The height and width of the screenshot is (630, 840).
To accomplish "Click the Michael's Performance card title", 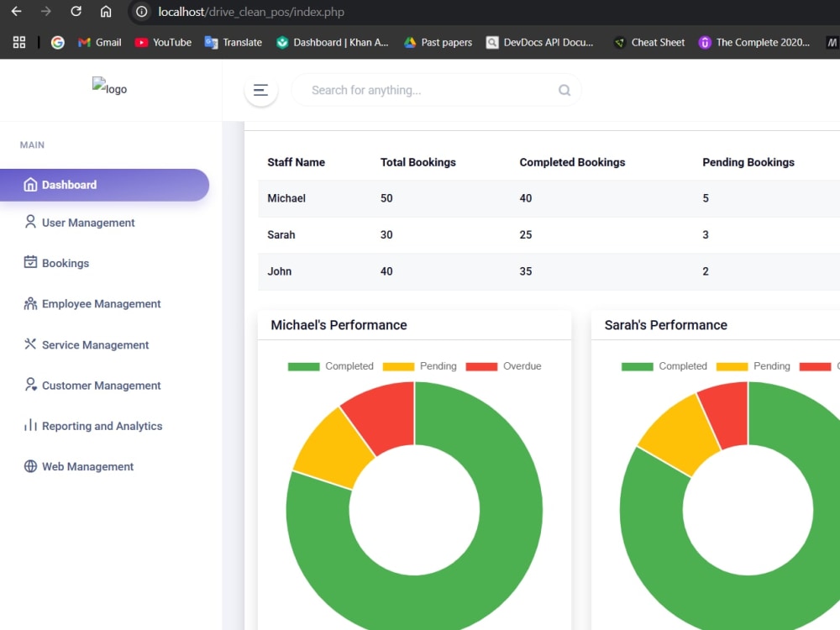I will click(x=339, y=325).
